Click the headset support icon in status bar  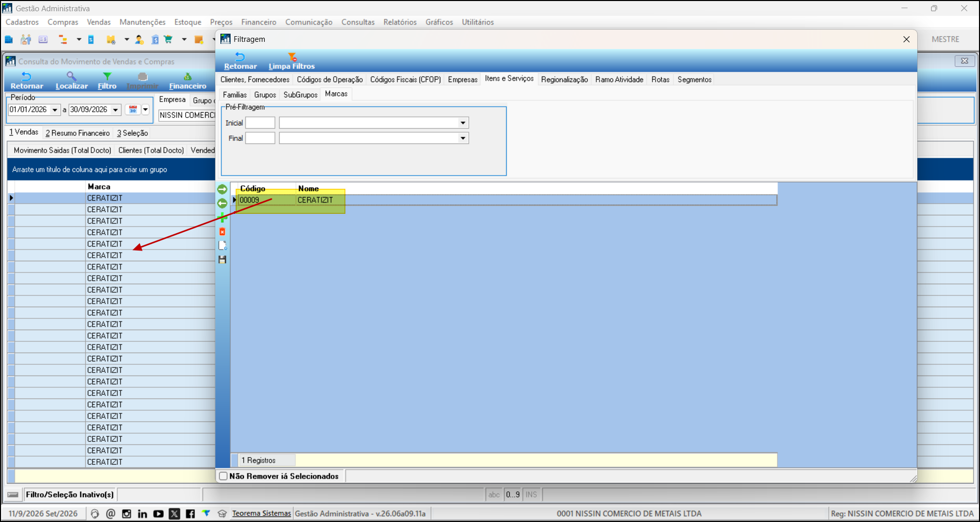coord(94,514)
